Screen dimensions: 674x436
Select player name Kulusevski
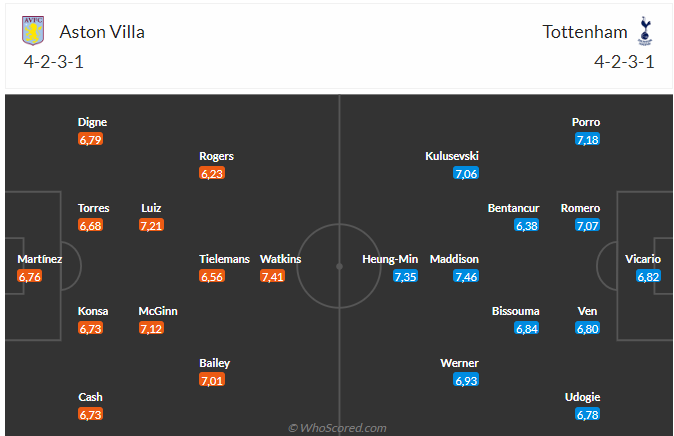click(x=452, y=156)
